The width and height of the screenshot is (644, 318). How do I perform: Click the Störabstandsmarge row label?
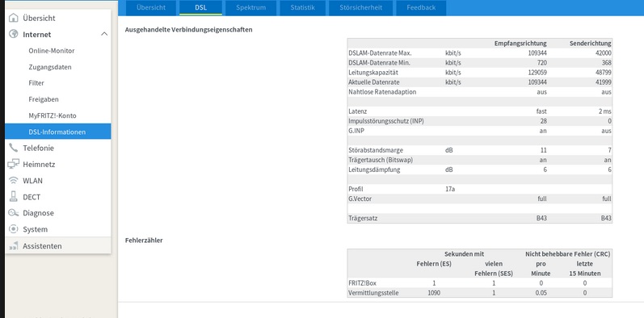coord(376,150)
